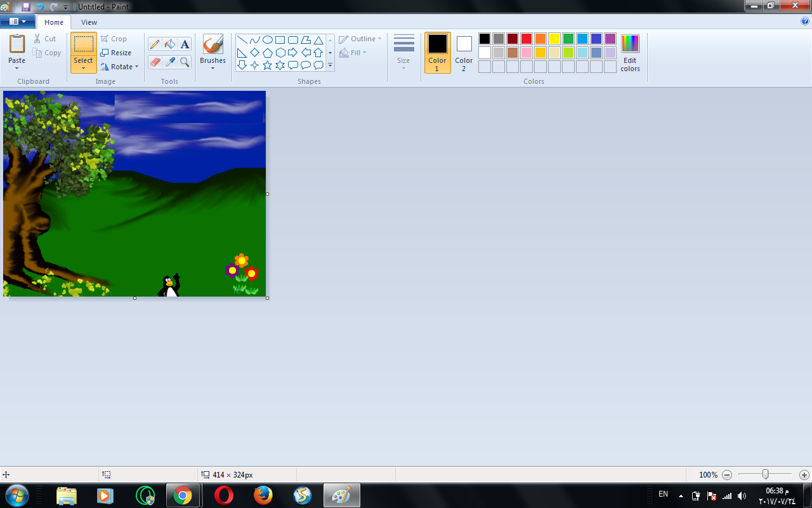The image size is (812, 508).
Task: Zoom in with the plus button
Action: click(x=804, y=475)
